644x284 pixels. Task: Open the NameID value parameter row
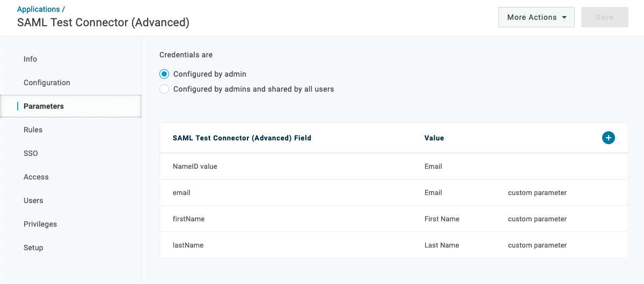[195, 166]
